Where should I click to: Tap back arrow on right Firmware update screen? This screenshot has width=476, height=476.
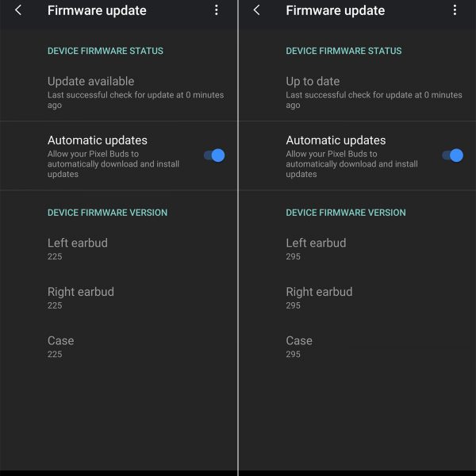[256, 10]
